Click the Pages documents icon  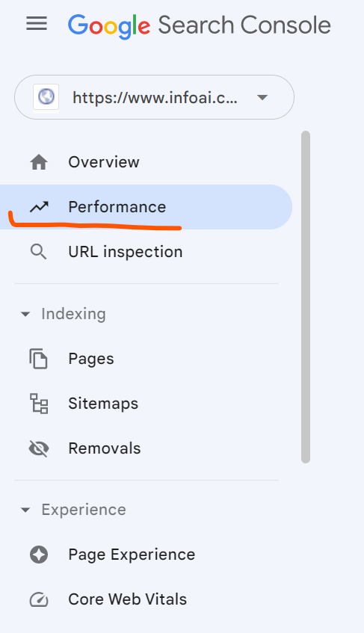coord(39,359)
